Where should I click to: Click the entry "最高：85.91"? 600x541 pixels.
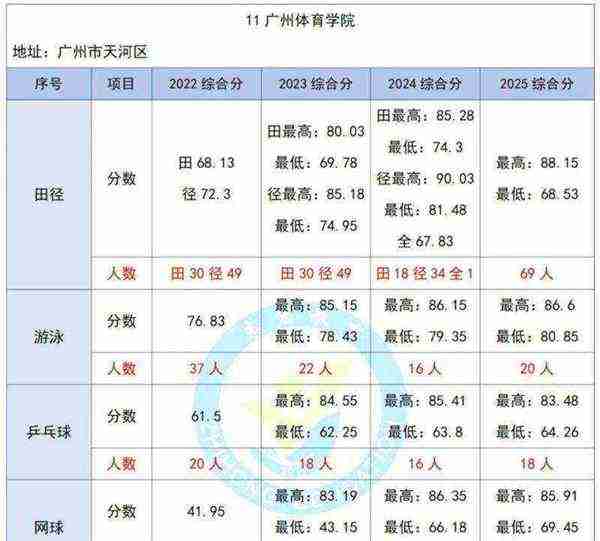click(537, 496)
